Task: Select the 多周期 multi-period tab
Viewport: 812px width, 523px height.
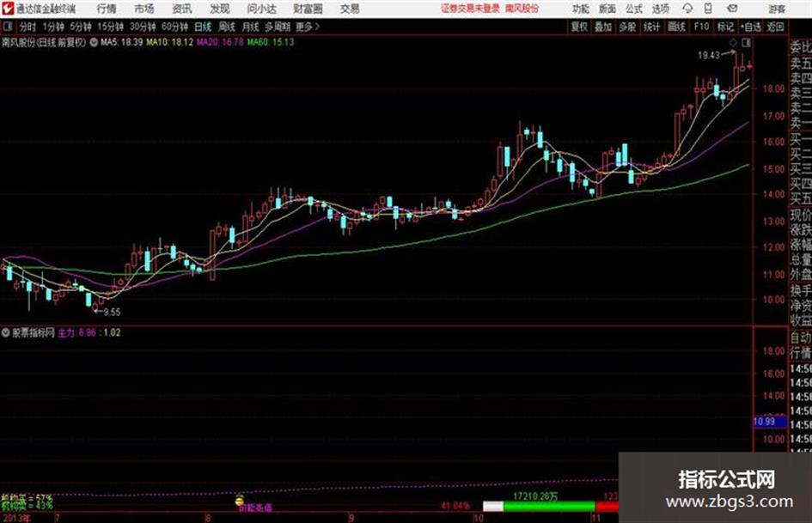Action: coord(278,27)
